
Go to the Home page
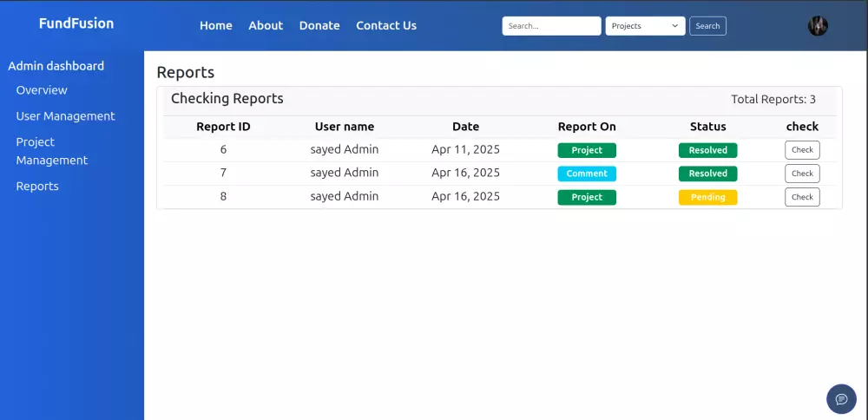click(216, 26)
